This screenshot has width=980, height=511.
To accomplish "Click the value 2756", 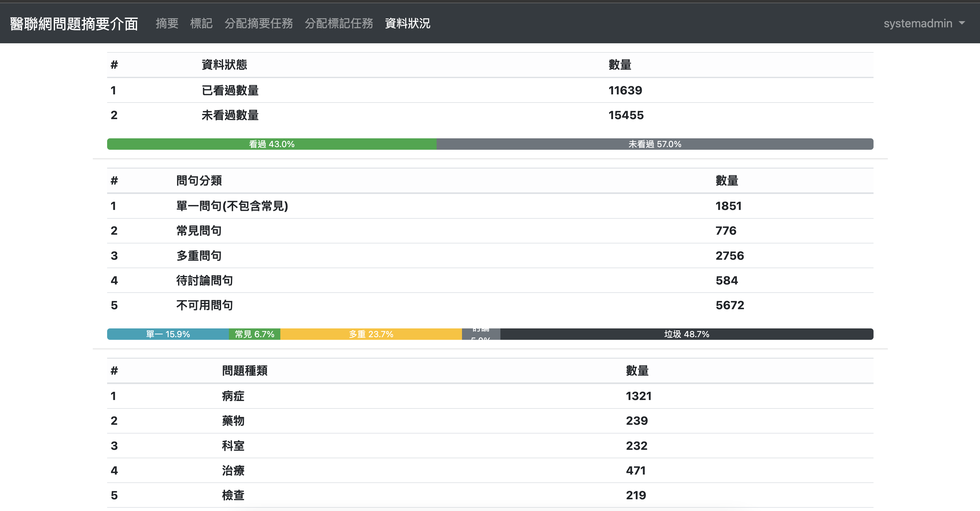I will click(x=730, y=256).
